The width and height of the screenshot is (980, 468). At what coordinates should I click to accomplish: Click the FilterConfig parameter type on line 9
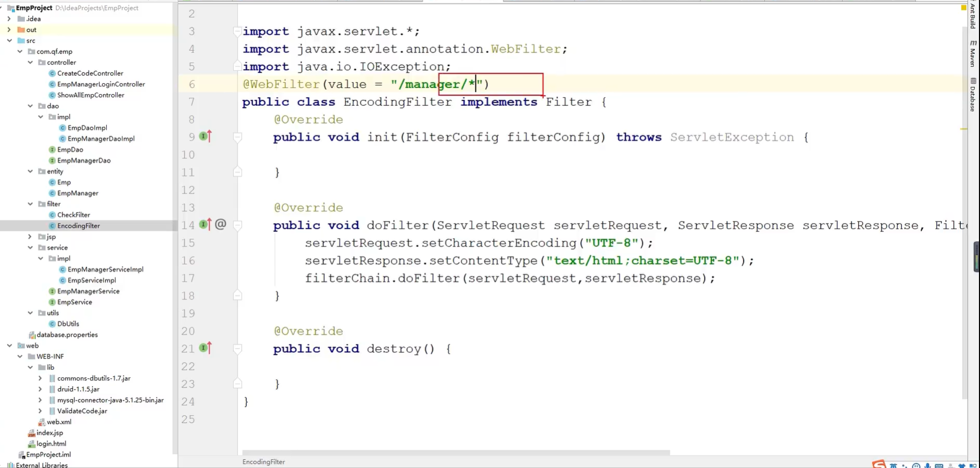[452, 137]
